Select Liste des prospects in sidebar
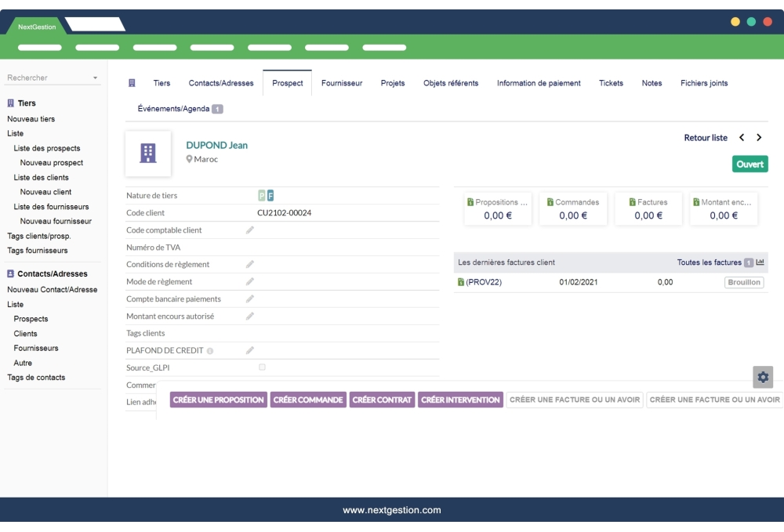The image size is (784, 532). [47, 148]
